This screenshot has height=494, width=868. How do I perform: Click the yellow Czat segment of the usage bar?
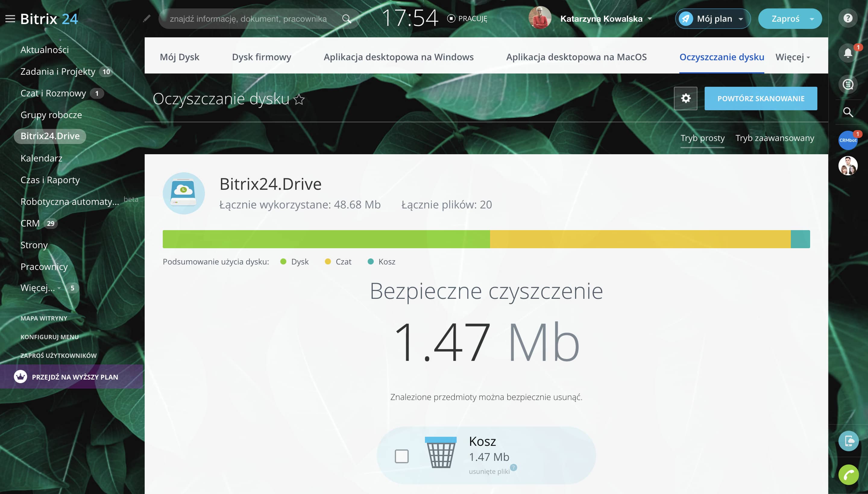coord(640,239)
